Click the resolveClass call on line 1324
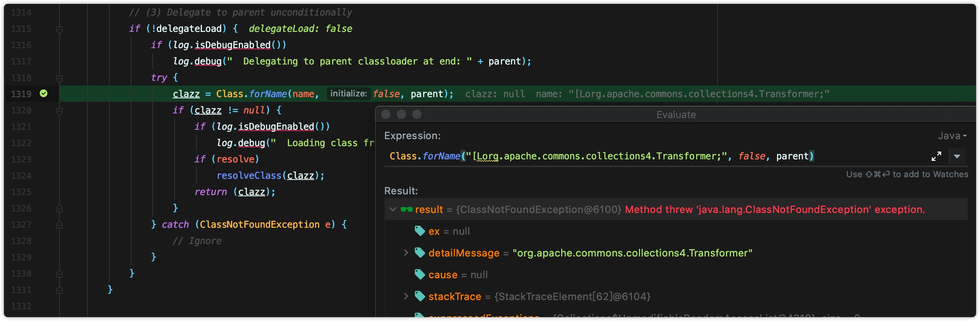This screenshot has height=321, width=980. click(249, 176)
